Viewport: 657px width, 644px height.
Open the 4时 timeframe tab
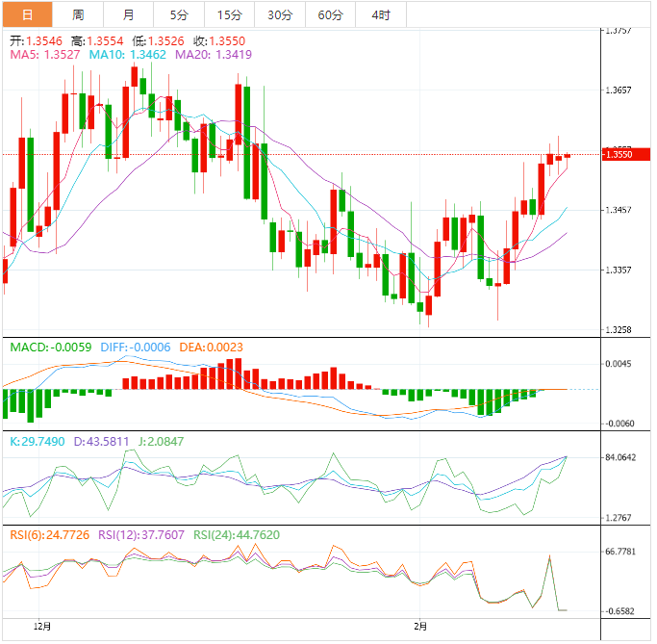381,14
